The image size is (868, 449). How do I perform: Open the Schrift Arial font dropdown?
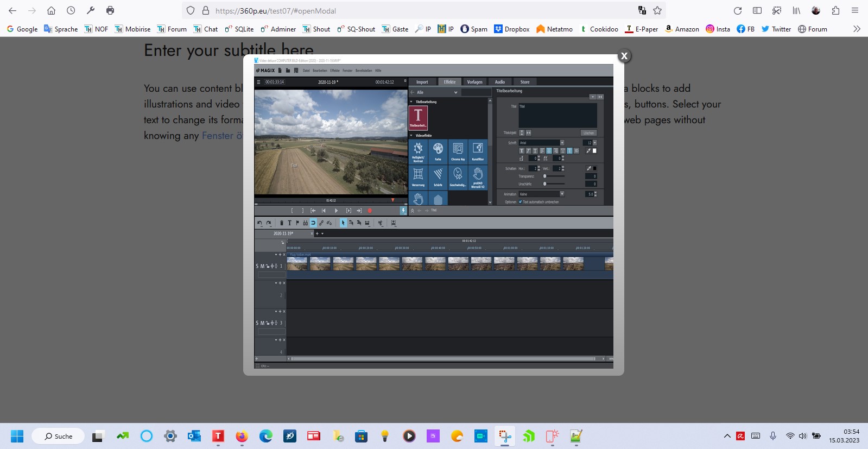(x=562, y=143)
